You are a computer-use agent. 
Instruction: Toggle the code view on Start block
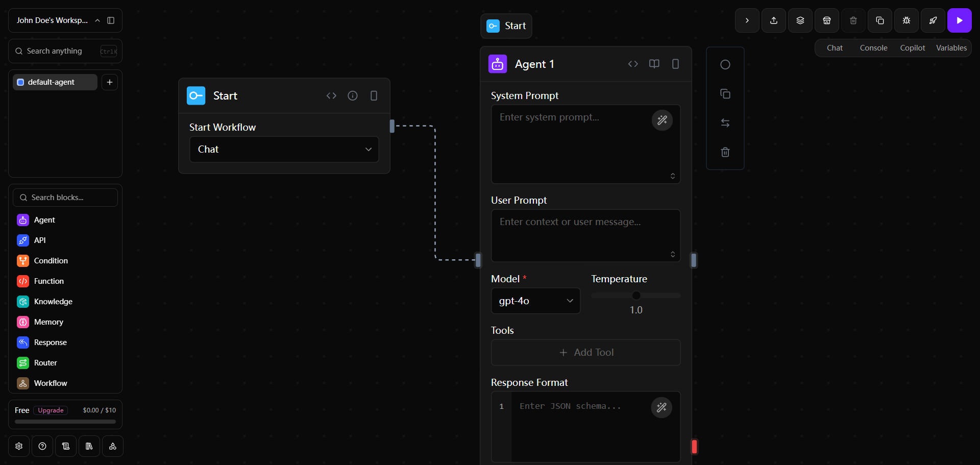click(x=331, y=96)
